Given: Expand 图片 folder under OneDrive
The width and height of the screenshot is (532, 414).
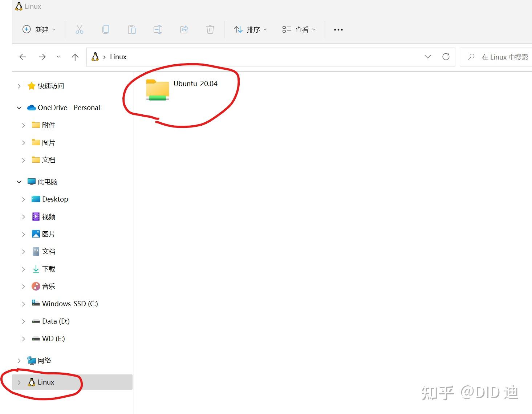Looking at the screenshot, I should coord(23,143).
